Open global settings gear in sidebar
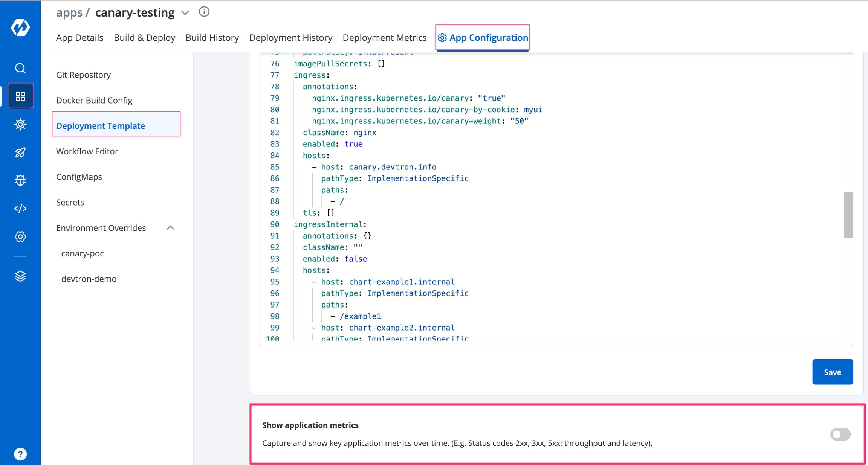The height and width of the screenshot is (465, 868). (x=20, y=236)
